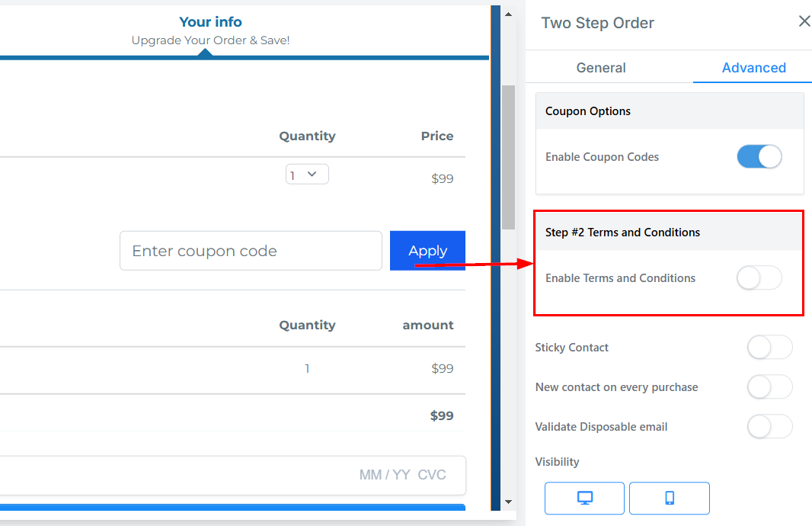Enable Validate Disposable email toggle
This screenshot has width=812, height=526.
(x=769, y=426)
